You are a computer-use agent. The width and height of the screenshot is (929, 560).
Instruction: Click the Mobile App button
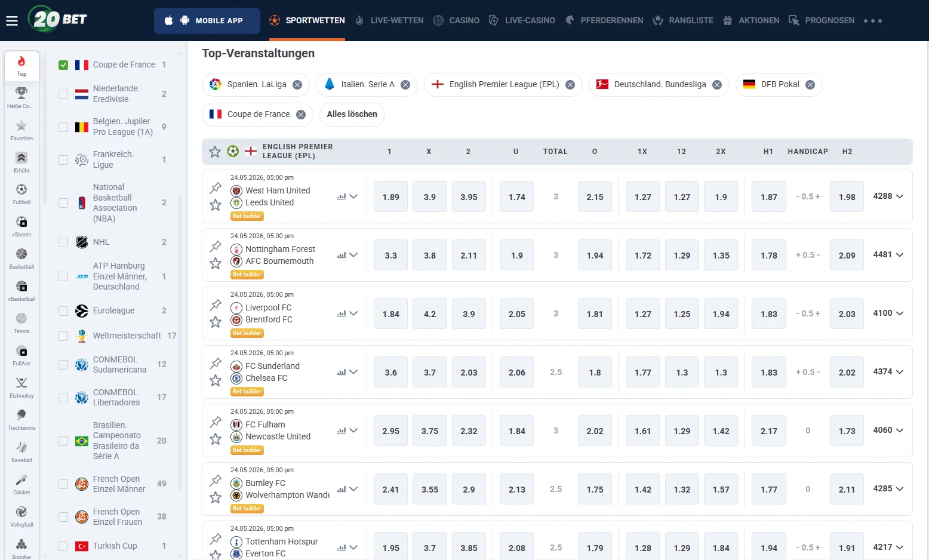click(207, 21)
